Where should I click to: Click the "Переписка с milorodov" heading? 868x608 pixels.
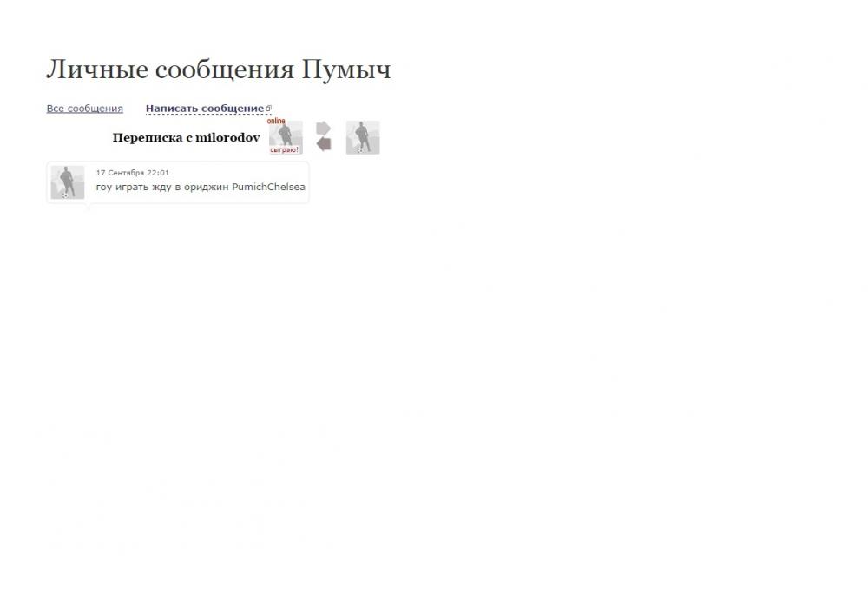coord(186,138)
